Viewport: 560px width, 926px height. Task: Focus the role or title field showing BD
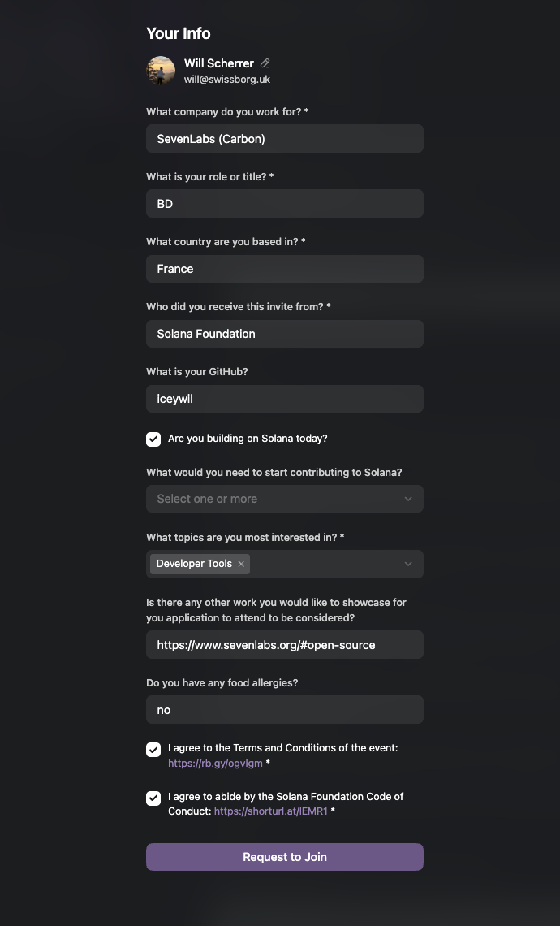tap(284, 204)
